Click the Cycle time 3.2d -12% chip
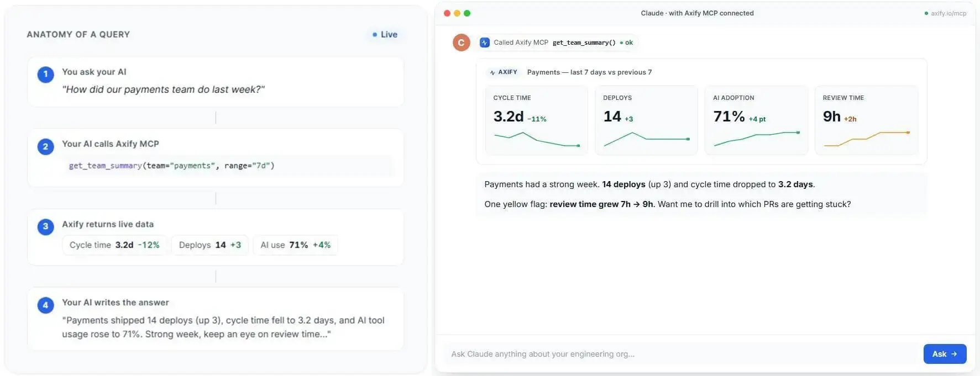The width and height of the screenshot is (980, 376). [x=114, y=245]
